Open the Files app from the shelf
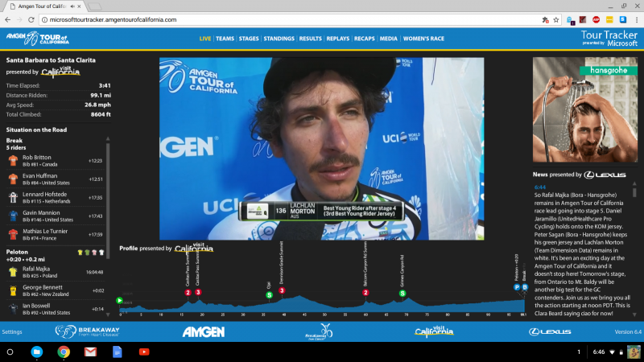This screenshot has height=362, width=644. (x=37, y=352)
